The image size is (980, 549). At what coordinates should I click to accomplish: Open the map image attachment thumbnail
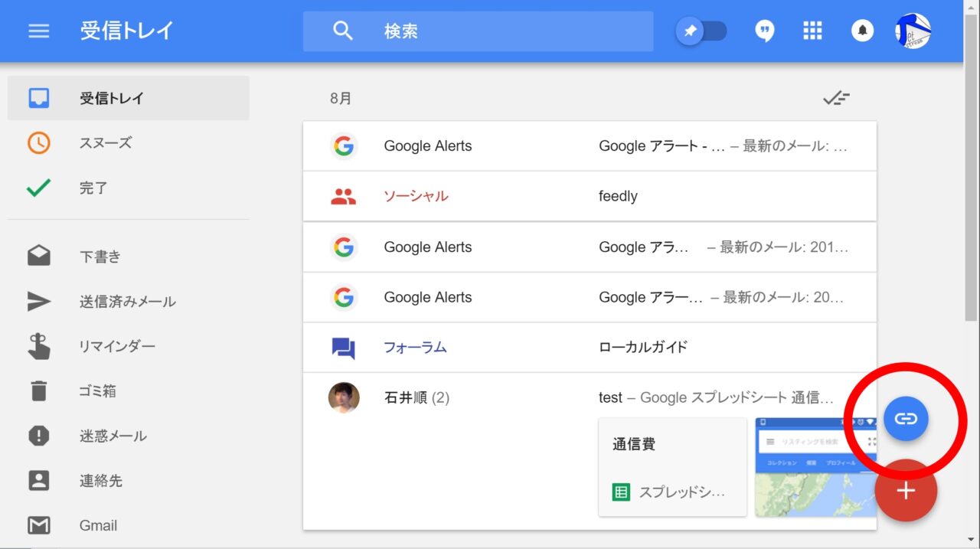pos(815,467)
